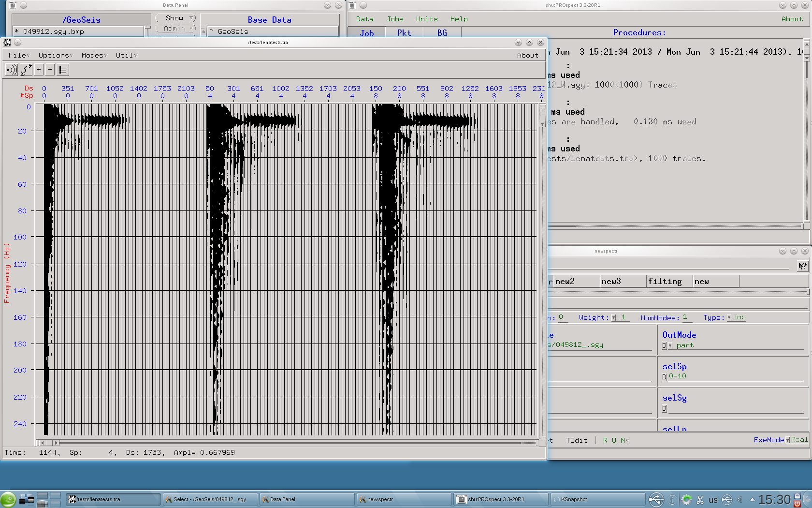Click the RUN button

614,440
